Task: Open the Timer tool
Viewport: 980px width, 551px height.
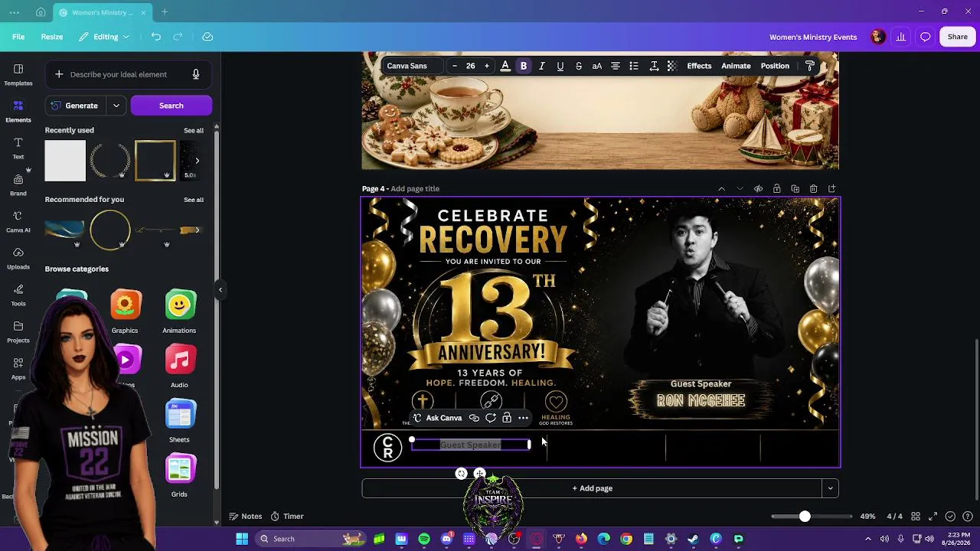Action: point(287,517)
